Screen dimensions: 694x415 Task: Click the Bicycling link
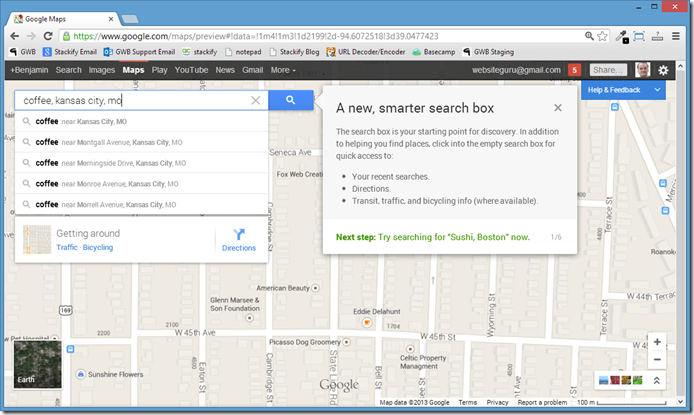coord(98,247)
